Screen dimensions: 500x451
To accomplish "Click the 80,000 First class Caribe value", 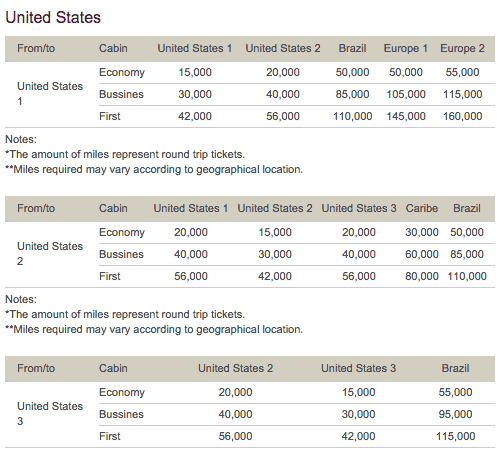I will [x=422, y=276].
